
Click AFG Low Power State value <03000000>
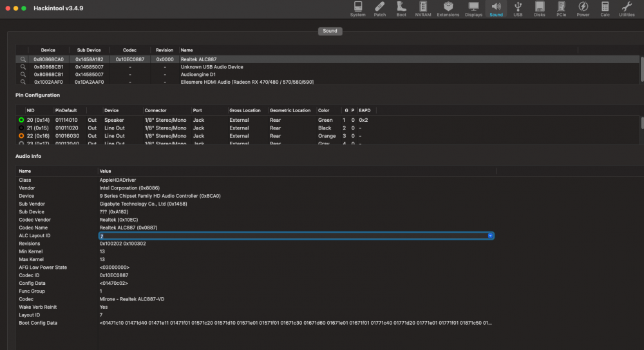(115, 267)
